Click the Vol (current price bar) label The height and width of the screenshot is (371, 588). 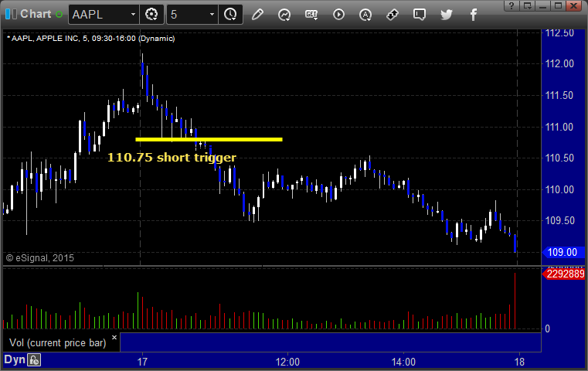coord(58,343)
